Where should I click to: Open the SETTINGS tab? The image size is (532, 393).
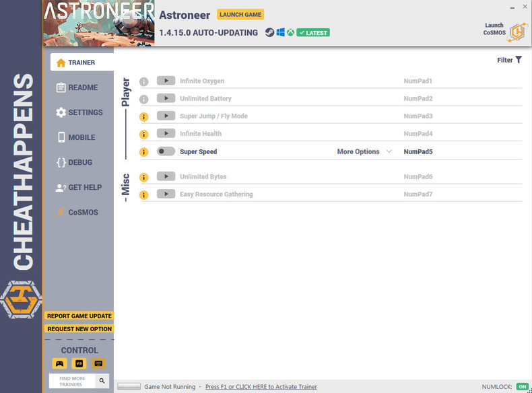click(x=79, y=112)
